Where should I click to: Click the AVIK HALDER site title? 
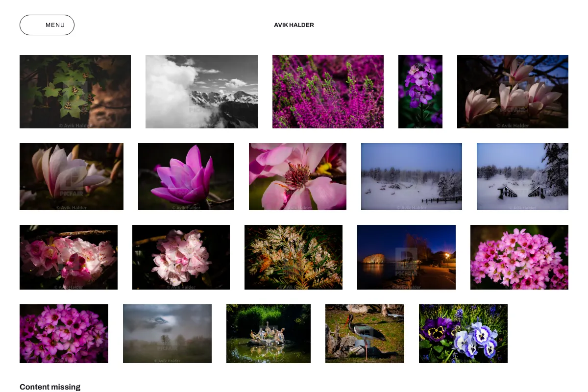[x=294, y=25]
